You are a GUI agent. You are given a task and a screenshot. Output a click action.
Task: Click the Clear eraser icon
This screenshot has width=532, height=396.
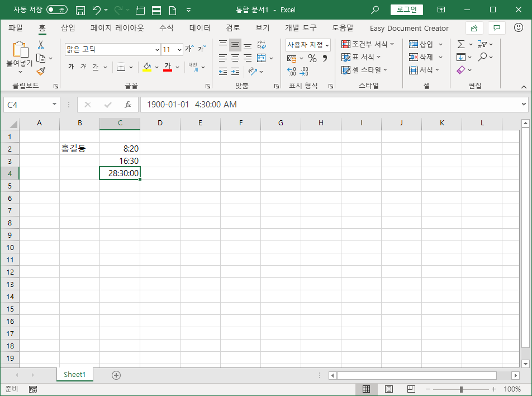[460, 70]
